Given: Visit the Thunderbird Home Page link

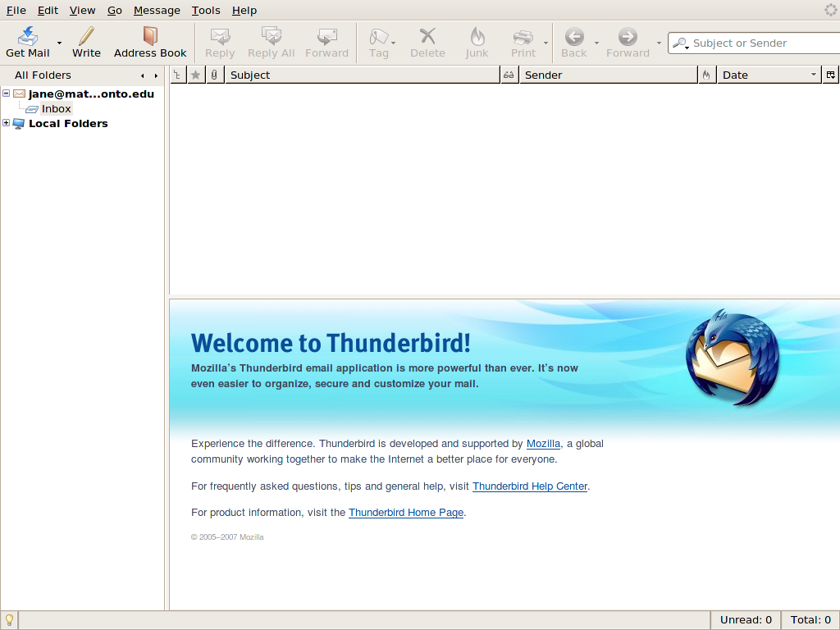Looking at the screenshot, I should click(x=406, y=512).
